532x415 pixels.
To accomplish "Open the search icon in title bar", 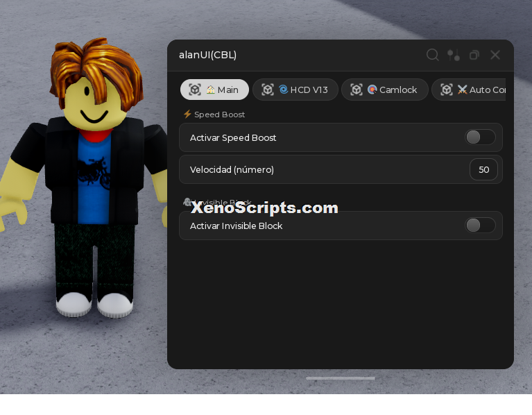I will click(x=433, y=55).
